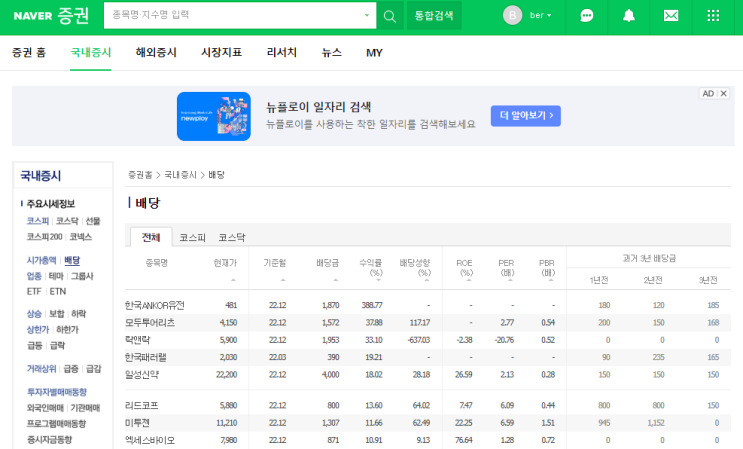The height and width of the screenshot is (449, 743).
Task: Open stock 리드코프
Action: (142, 405)
